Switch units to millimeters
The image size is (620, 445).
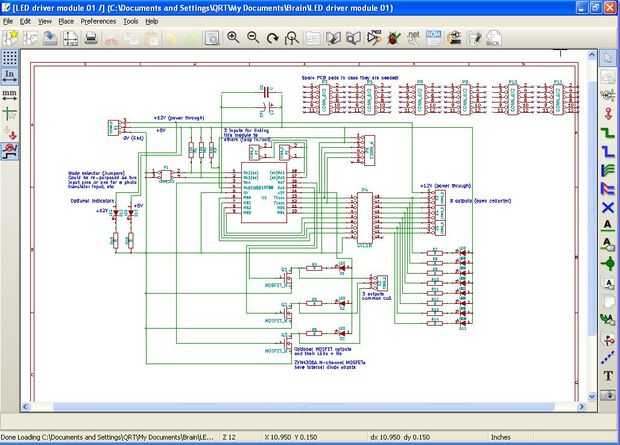(9, 95)
